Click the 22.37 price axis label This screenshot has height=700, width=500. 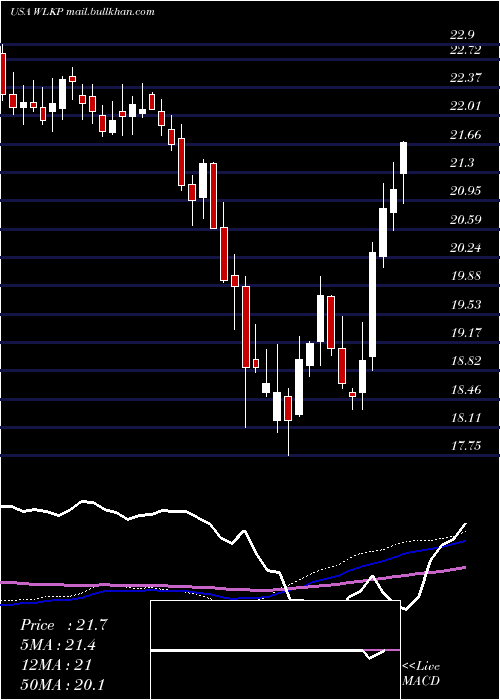point(466,78)
